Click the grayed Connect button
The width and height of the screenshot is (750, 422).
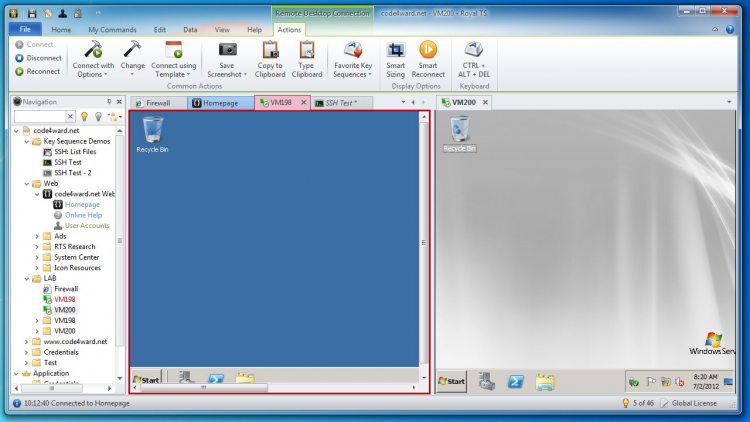coord(34,44)
